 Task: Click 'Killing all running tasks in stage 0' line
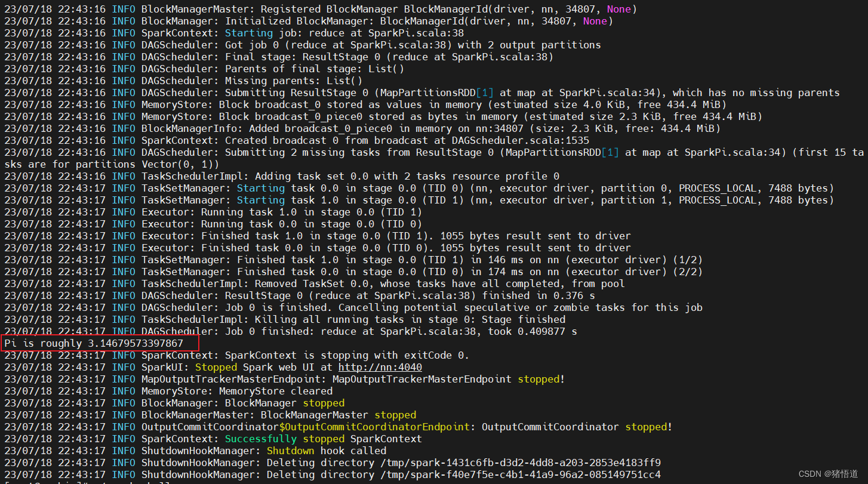285,319
